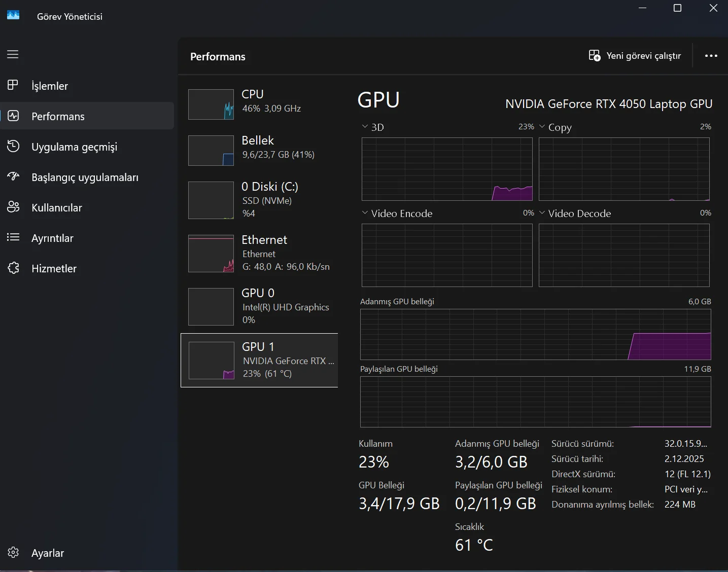Viewport: 728px width, 572px height.
Task: Click the Adanmış GPU belleği graph
Action: tap(535, 335)
